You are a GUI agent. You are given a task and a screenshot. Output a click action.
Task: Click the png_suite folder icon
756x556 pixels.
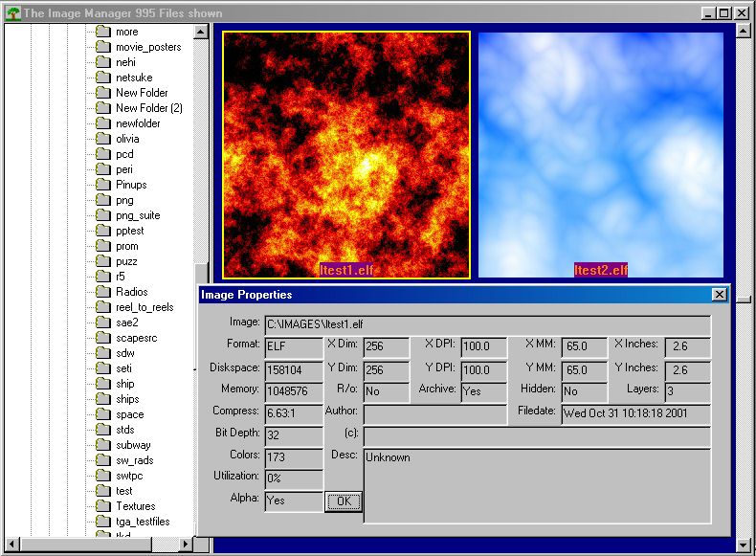click(x=102, y=215)
